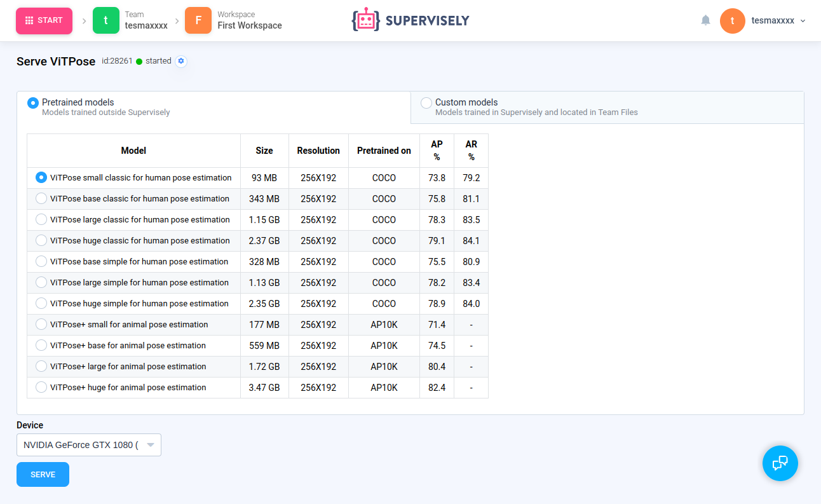Click the 328 MB size cell
This screenshot has width=821, height=504.
click(264, 262)
